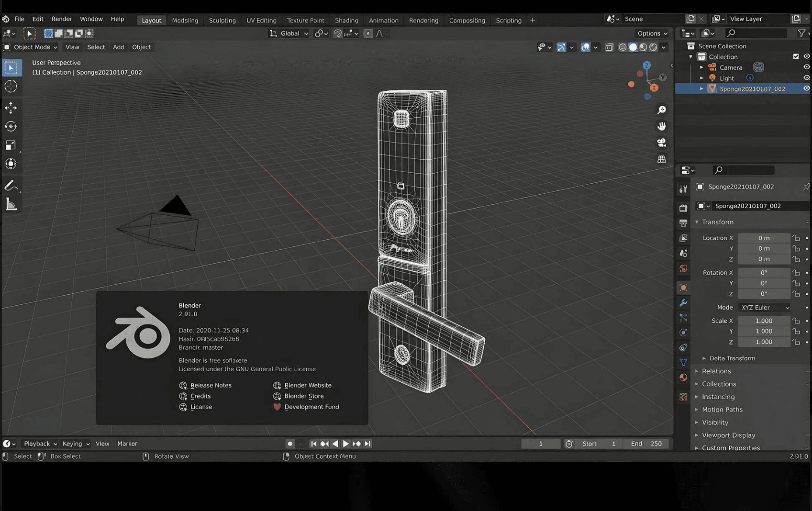812x511 pixels.
Task: Switch to the Modeling workspace tab
Action: [185, 20]
